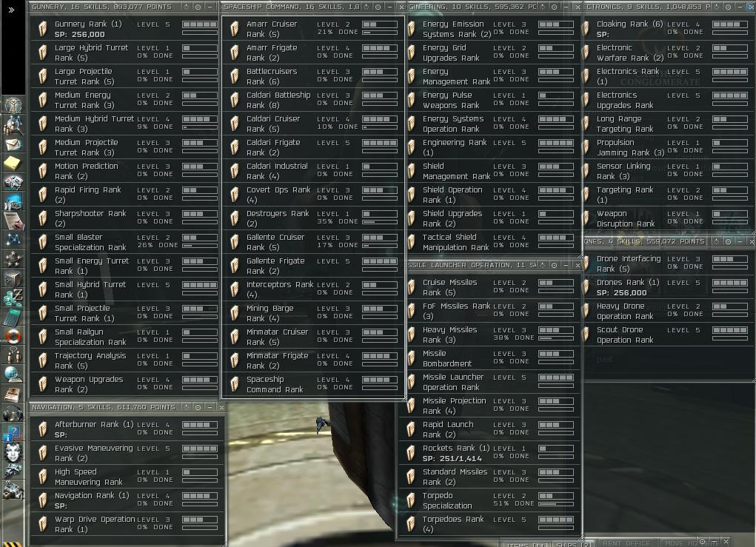The image size is (756, 547).
Task: Expand the Neocom sidebar with the double-arrow
Action: (x=12, y=9)
